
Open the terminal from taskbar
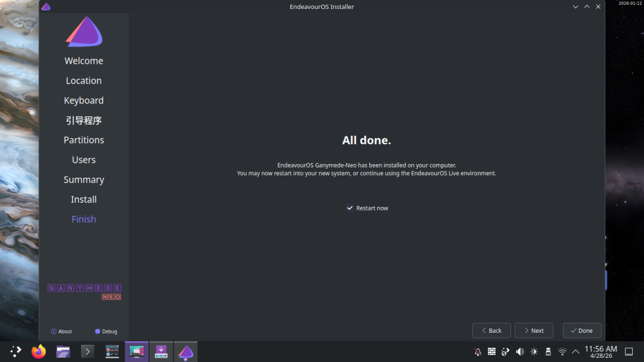(87, 351)
